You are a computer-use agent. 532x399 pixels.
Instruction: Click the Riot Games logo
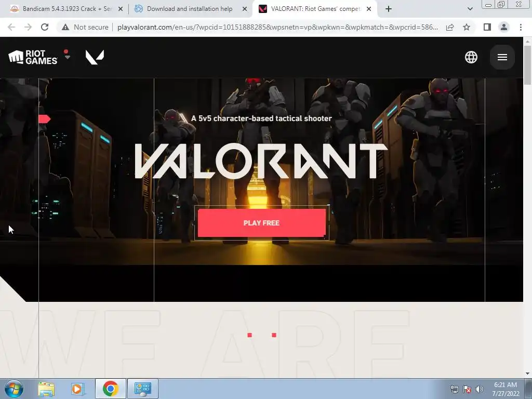pos(33,57)
